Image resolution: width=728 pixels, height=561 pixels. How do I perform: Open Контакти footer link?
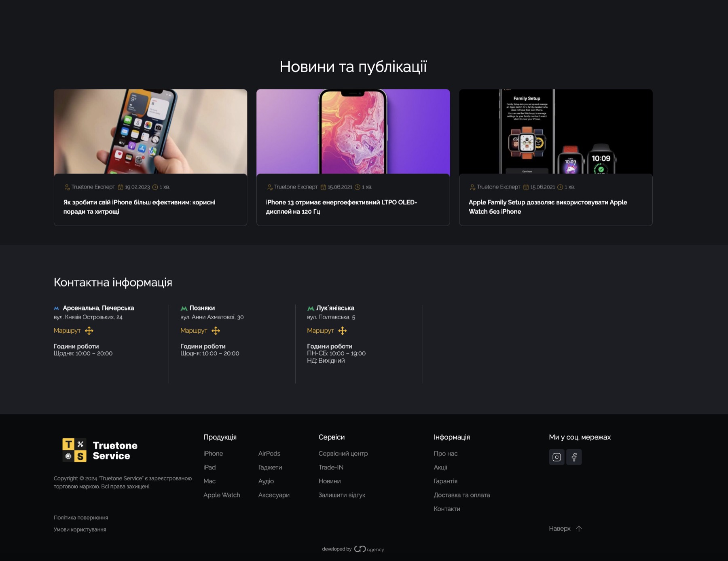[x=447, y=509]
